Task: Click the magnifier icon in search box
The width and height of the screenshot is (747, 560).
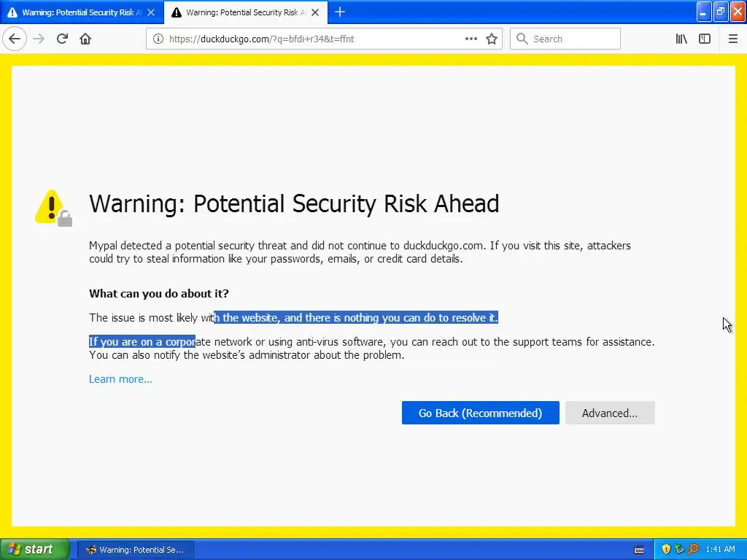Action: [x=522, y=39]
